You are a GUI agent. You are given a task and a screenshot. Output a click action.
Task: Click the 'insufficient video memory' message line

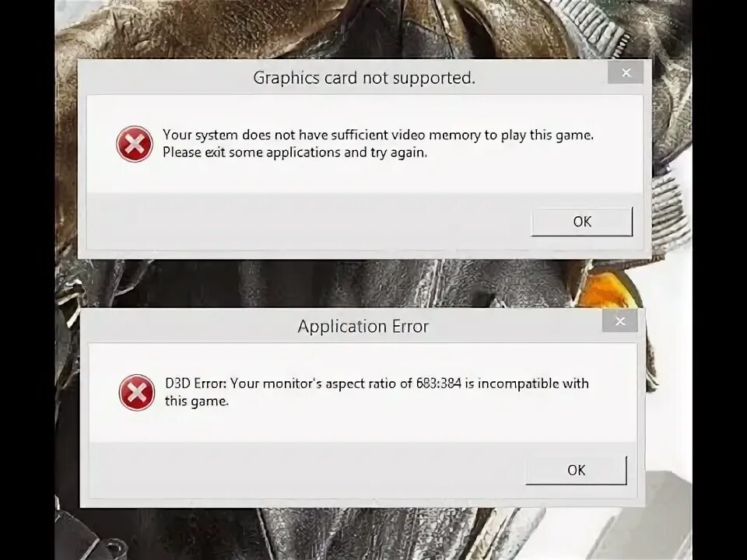(378, 135)
